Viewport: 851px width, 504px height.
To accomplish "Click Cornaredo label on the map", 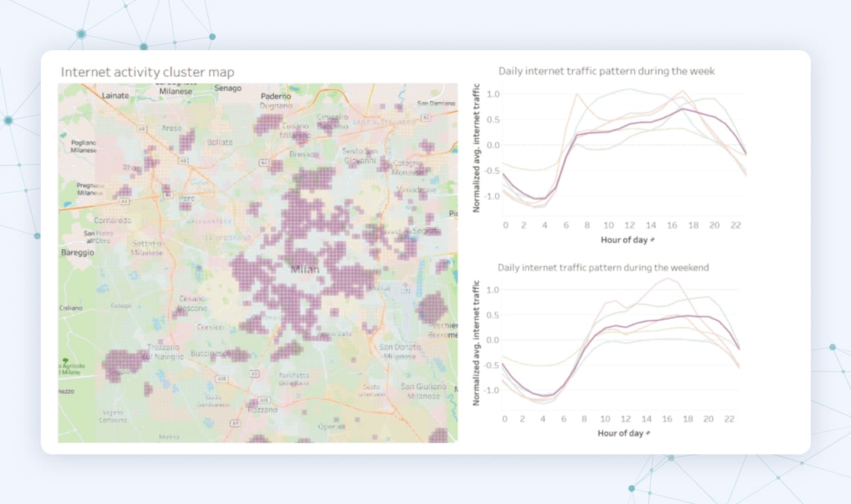I will tap(112, 220).
